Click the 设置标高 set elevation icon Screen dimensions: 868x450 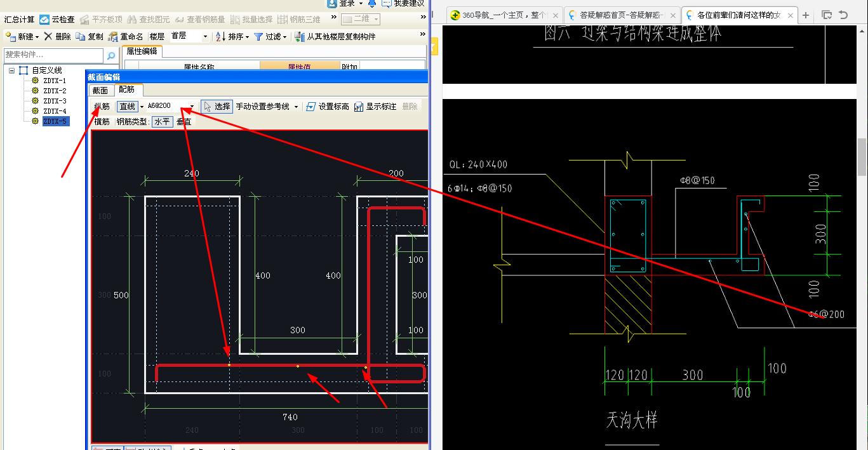310,107
